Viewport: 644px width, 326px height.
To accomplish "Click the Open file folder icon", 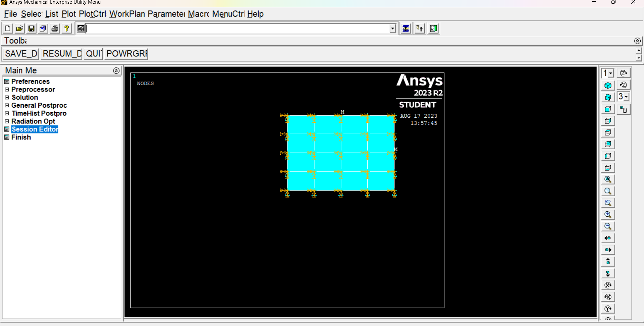I will 19,29.
